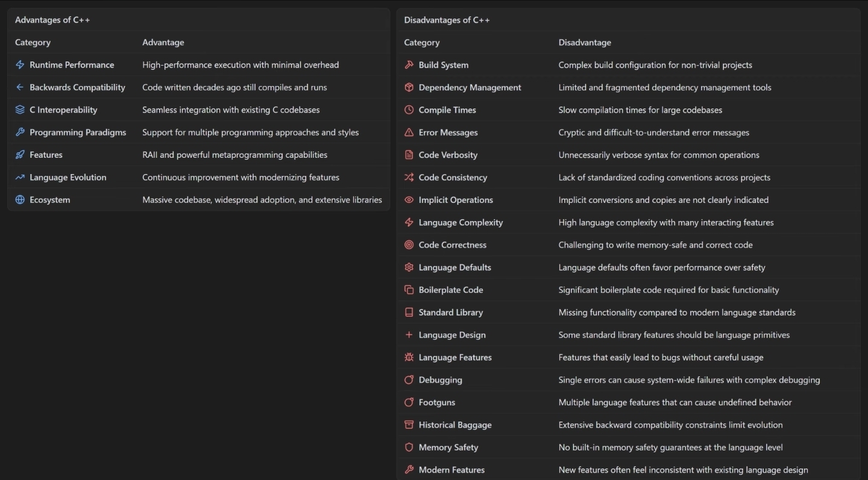Select the 'Dependency Management' category label
This screenshot has height=480, width=868.
click(x=470, y=87)
